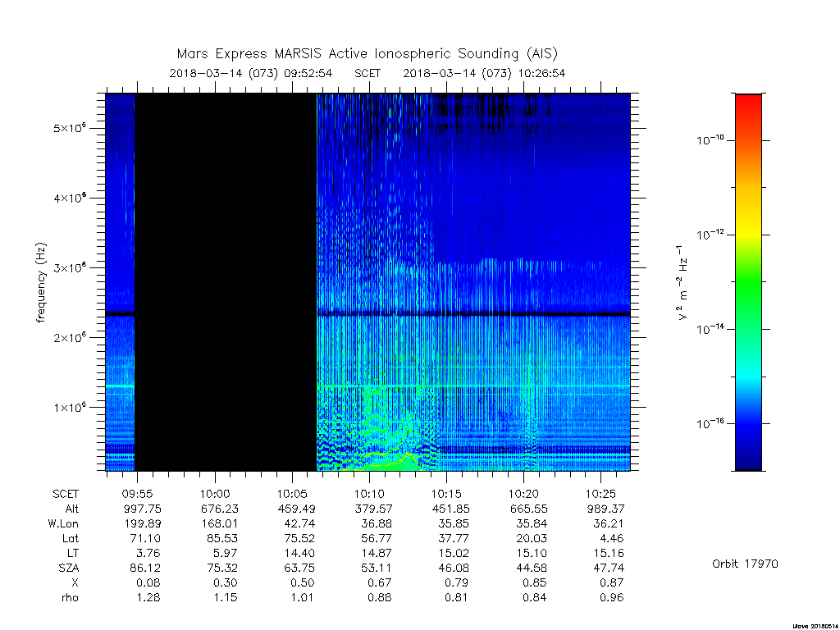Click the latitude value '71.10'
Image resolution: width=840 pixels, height=630 pixels.
click(145, 538)
